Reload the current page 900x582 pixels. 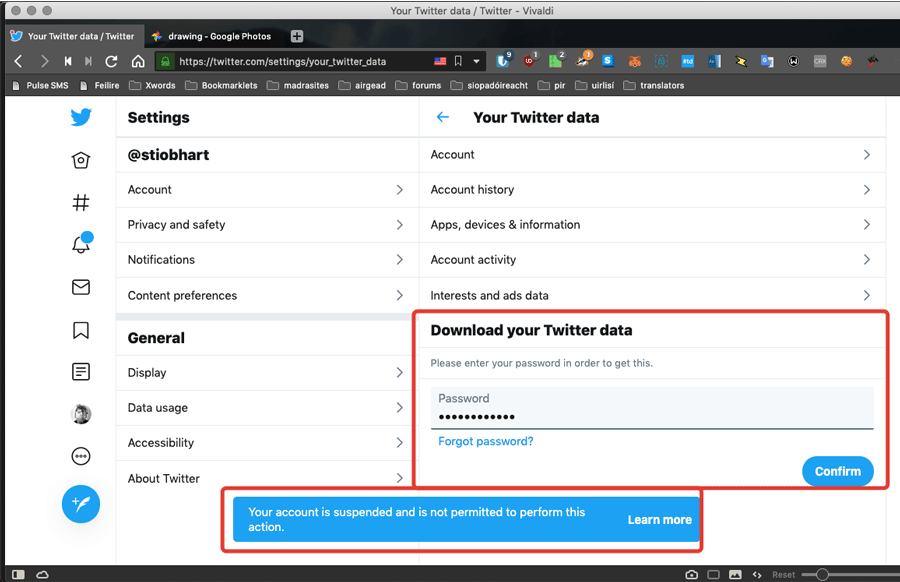point(111,61)
